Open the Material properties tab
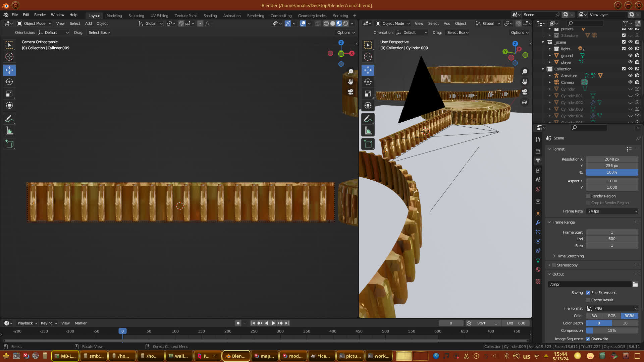The image size is (644, 362). coord(538,269)
